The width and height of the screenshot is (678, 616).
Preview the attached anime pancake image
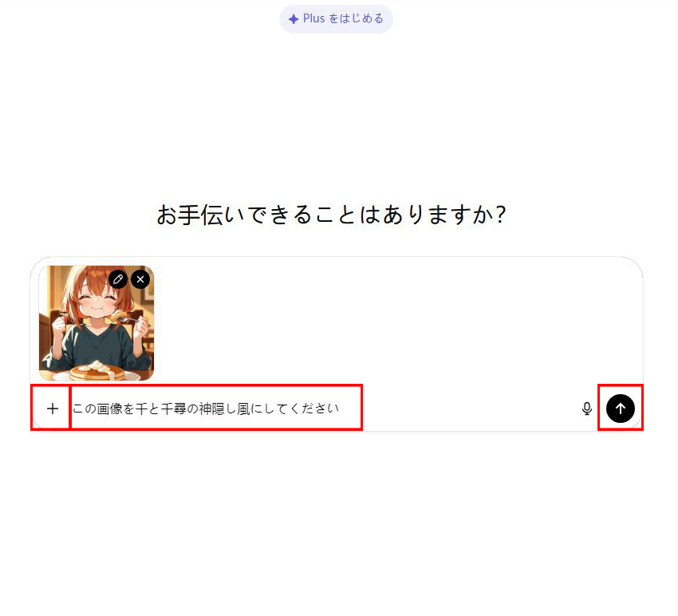[97, 323]
